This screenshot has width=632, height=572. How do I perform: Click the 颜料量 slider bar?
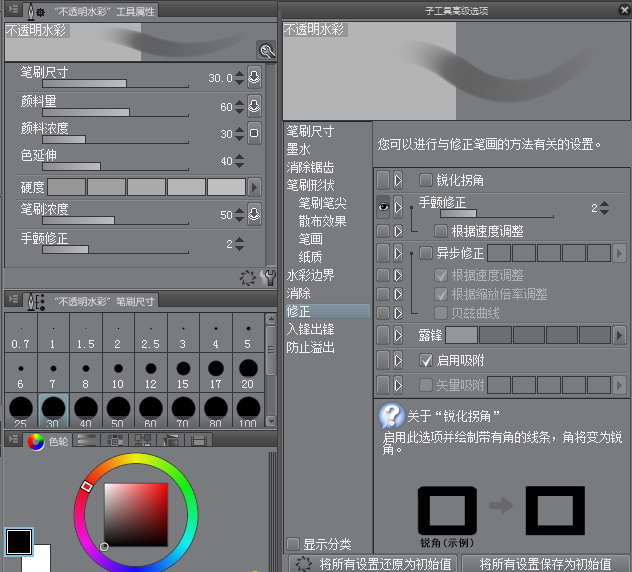coord(115,112)
